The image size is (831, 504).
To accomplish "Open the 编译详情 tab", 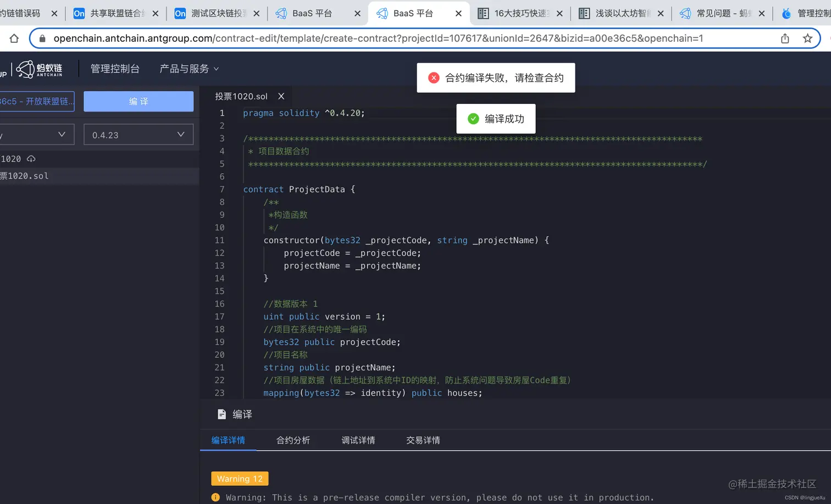I will (x=228, y=440).
